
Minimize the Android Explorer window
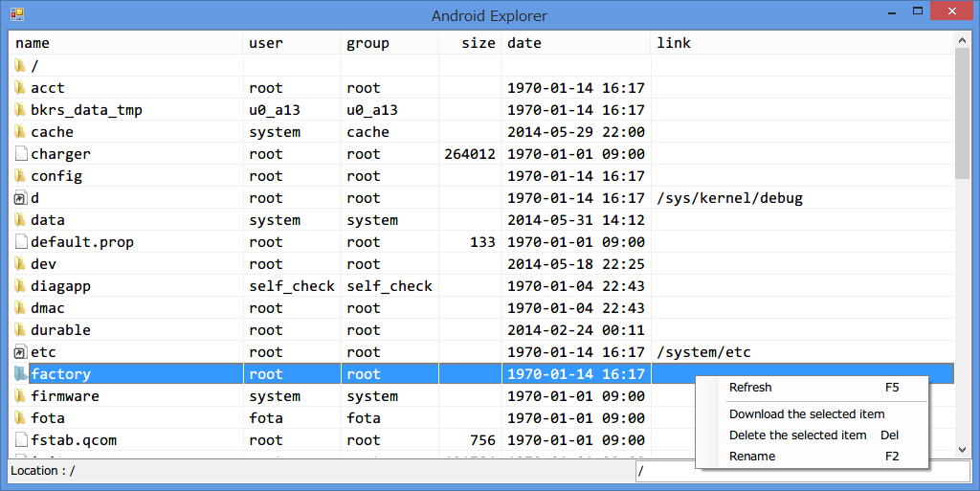[892, 12]
